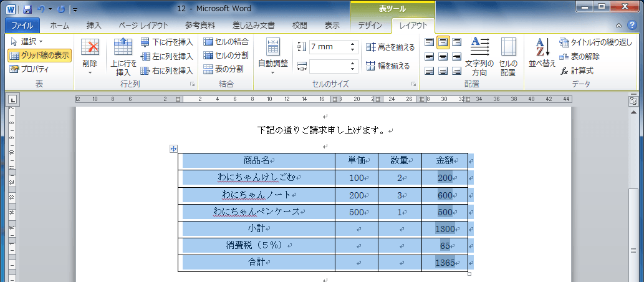The width and height of the screenshot is (644, 282).
Task: Undo the last action in Quick Access Toolbar
Action: (41, 9)
